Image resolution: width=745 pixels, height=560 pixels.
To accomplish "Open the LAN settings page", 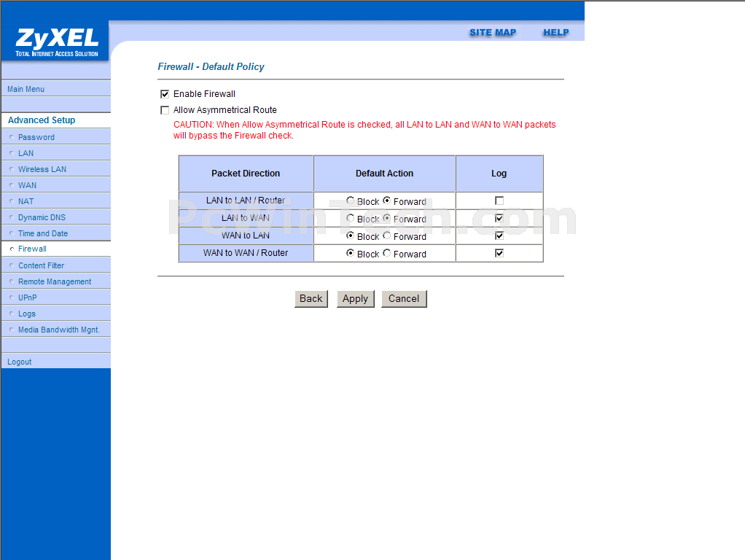I will (26, 153).
